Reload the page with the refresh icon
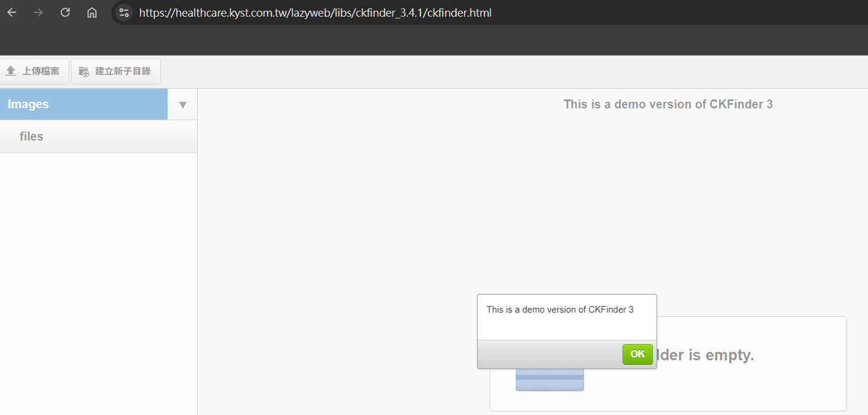 [66, 13]
